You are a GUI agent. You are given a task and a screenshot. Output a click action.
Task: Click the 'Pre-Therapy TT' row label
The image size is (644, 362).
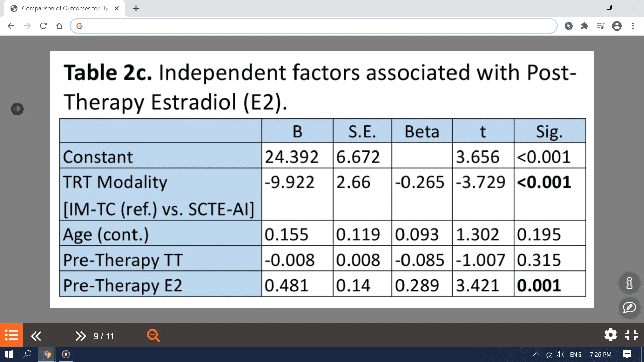pos(123,260)
